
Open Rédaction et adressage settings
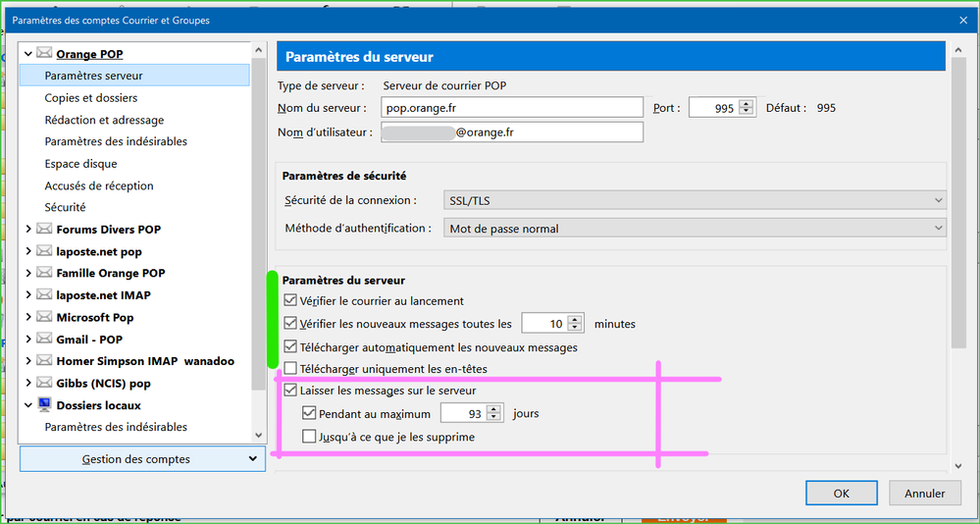(104, 120)
